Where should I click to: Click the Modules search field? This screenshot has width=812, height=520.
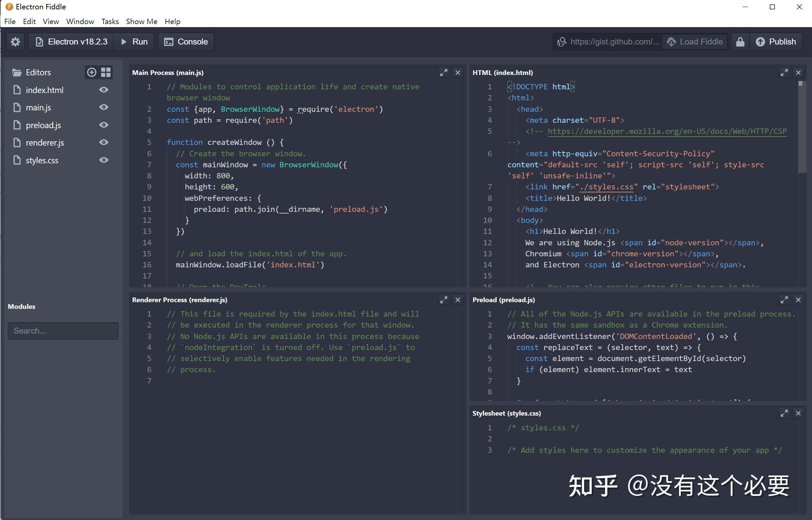click(x=63, y=331)
